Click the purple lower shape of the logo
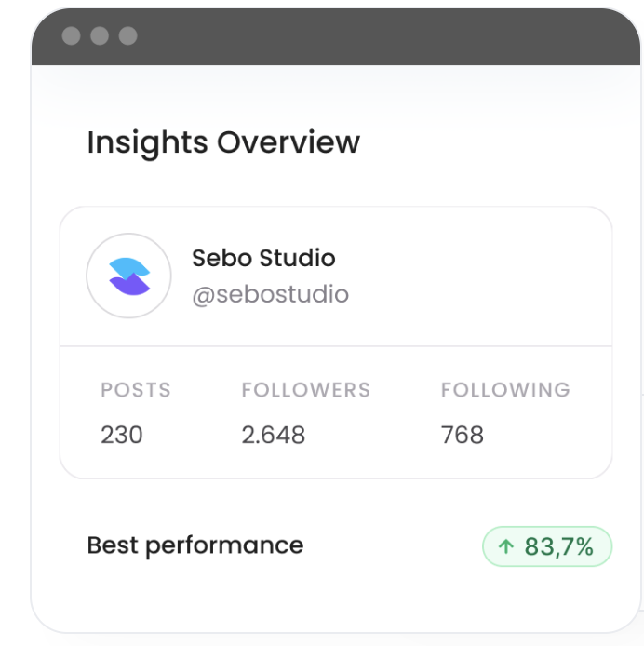Viewport: 644px width, 646px height. pyautogui.click(x=130, y=285)
